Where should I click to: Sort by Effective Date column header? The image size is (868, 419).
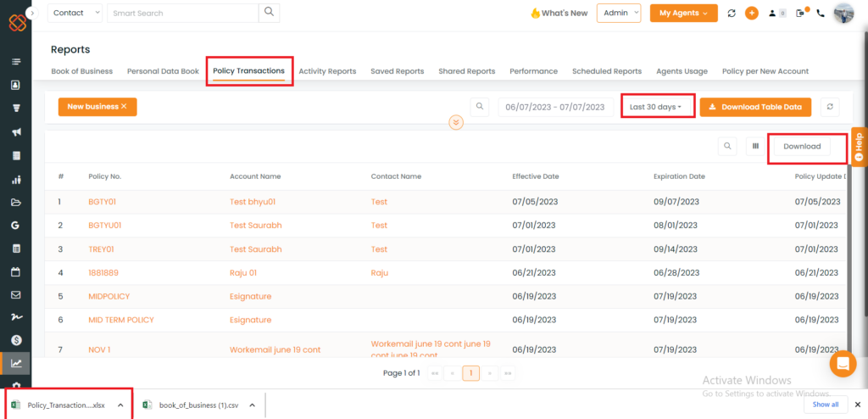tap(536, 176)
